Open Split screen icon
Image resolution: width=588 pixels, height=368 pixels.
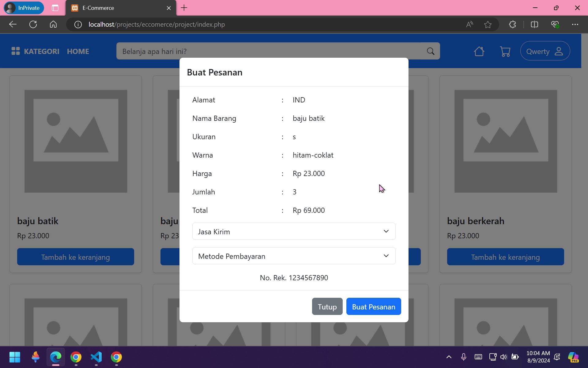534,25
